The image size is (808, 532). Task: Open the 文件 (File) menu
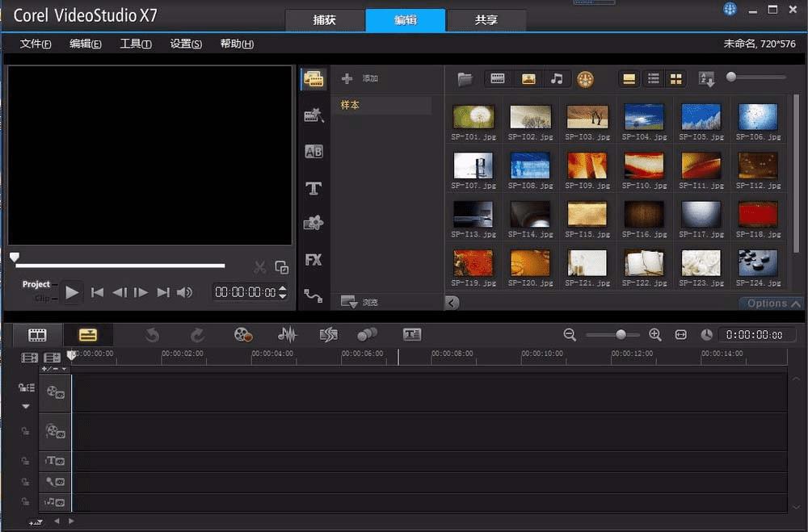[x=36, y=44]
